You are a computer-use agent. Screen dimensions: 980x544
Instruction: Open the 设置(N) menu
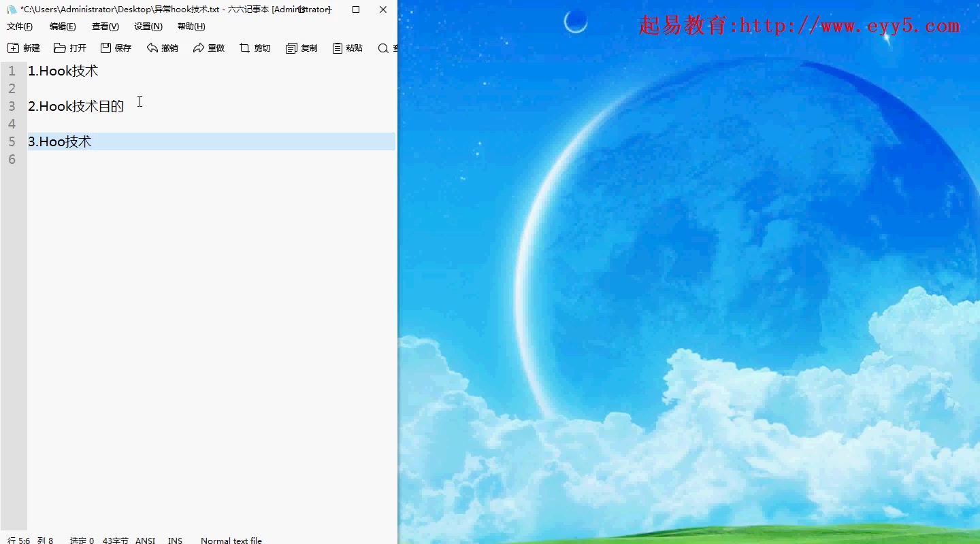click(148, 27)
